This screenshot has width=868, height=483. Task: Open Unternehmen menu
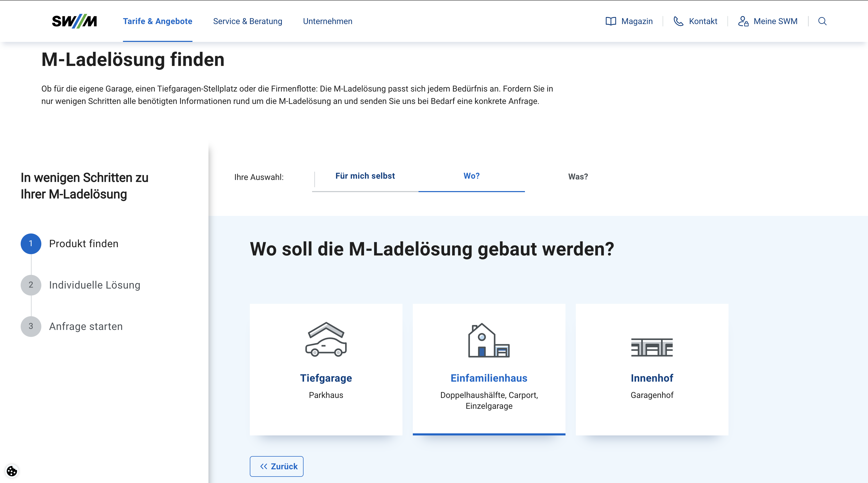pyautogui.click(x=328, y=21)
